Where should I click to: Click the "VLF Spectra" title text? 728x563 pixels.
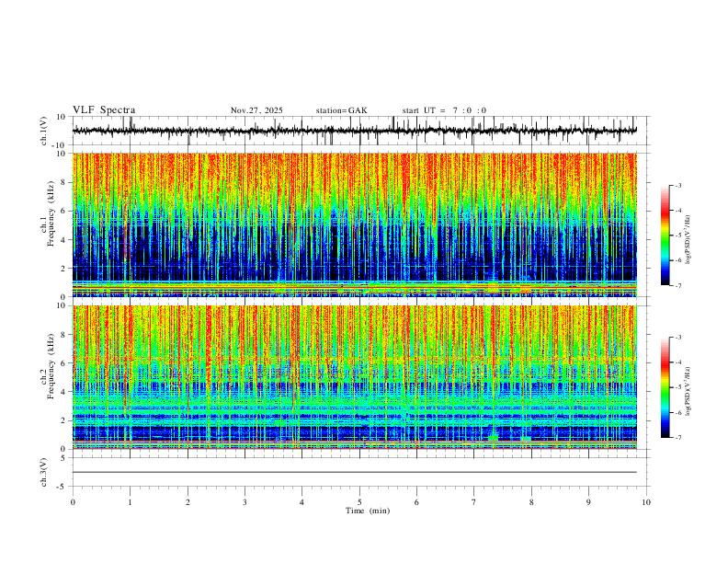pos(104,110)
